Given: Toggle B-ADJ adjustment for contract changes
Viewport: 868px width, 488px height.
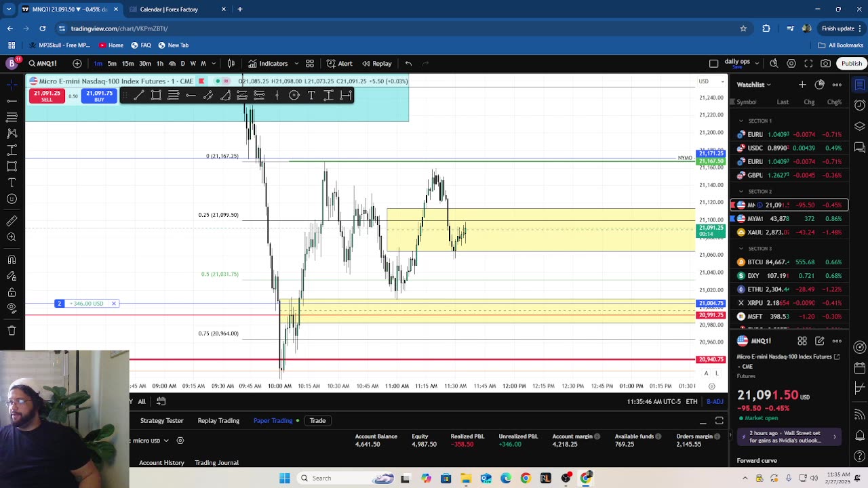Looking at the screenshot, I should click(x=715, y=401).
